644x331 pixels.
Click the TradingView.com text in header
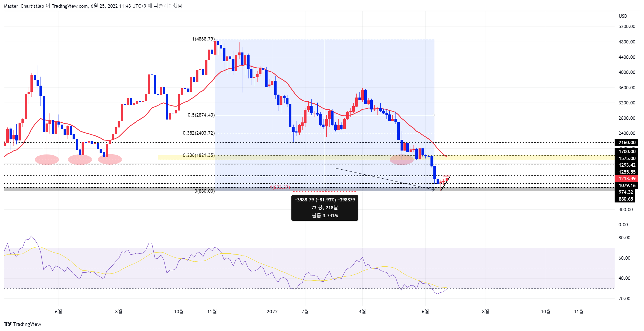tap(69, 6)
